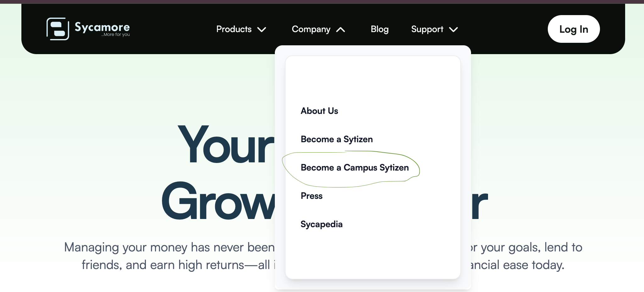
Task: Go to the Blog page
Action: point(380,29)
